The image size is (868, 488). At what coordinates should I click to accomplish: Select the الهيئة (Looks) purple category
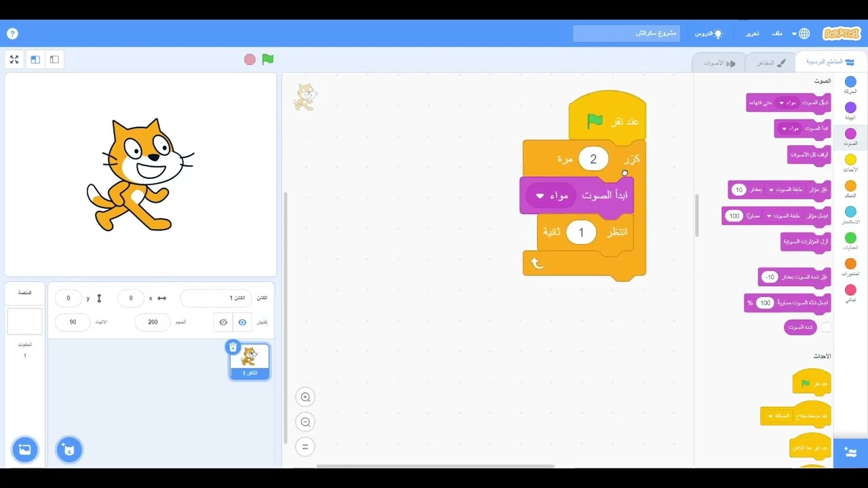850,110
